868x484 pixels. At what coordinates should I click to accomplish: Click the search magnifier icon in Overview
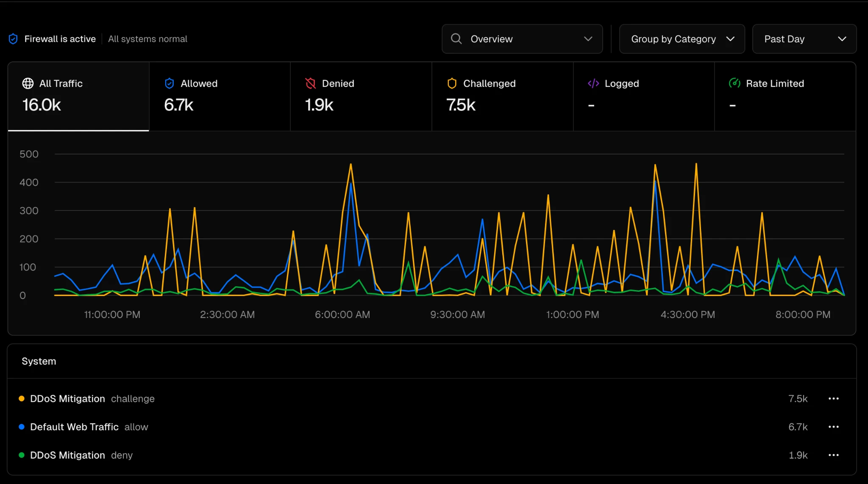tap(456, 39)
